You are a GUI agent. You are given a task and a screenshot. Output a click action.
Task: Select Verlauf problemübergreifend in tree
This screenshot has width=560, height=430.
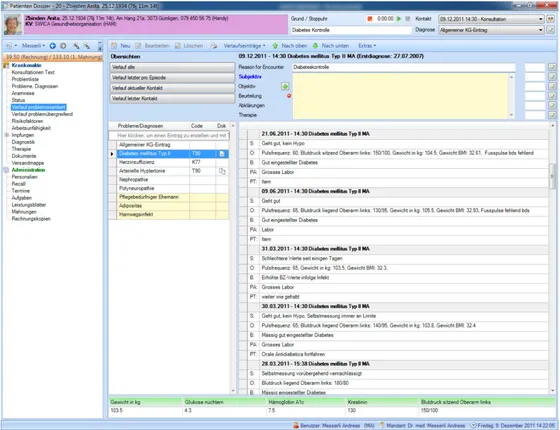click(42, 114)
